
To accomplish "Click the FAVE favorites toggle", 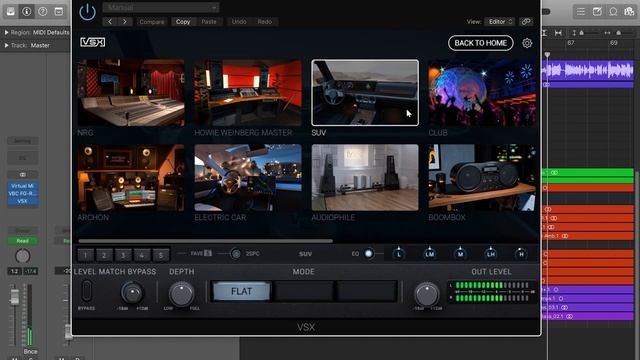I will click(x=201, y=253).
